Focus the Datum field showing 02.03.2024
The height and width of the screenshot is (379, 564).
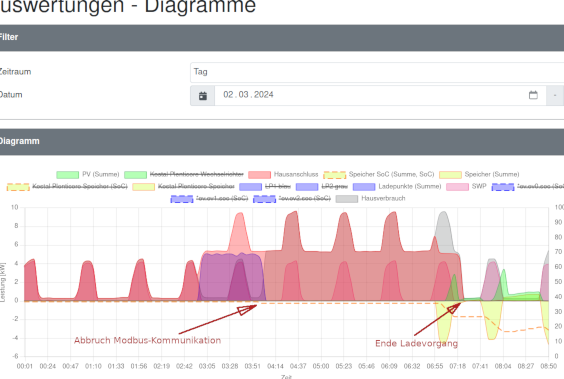(380, 96)
